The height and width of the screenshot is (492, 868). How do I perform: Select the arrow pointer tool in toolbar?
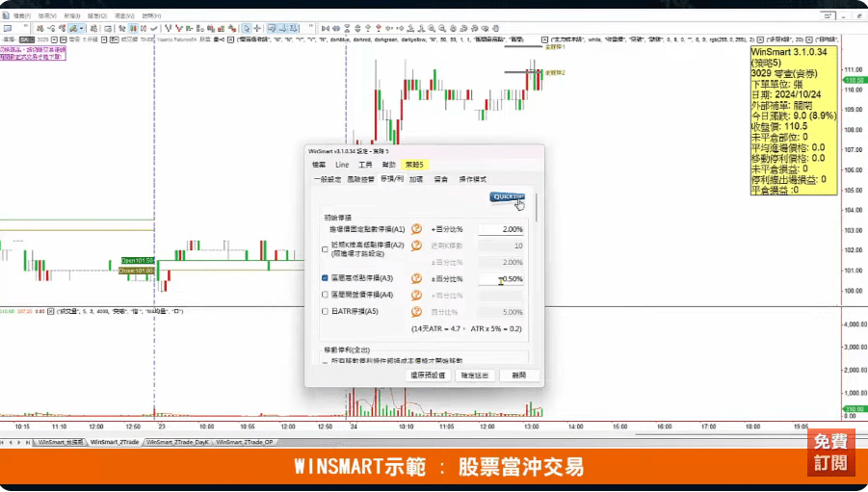[x=247, y=28]
